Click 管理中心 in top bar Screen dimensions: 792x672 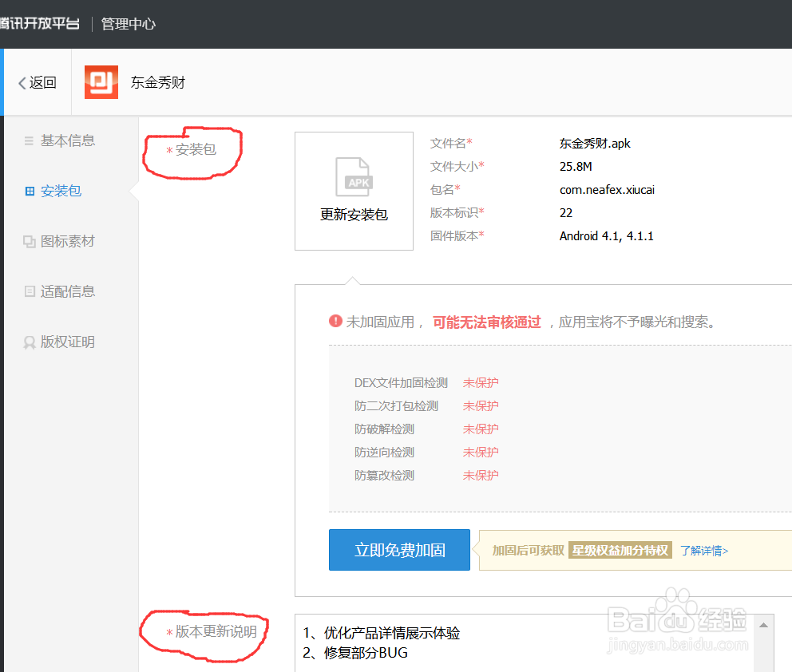pyautogui.click(x=129, y=24)
